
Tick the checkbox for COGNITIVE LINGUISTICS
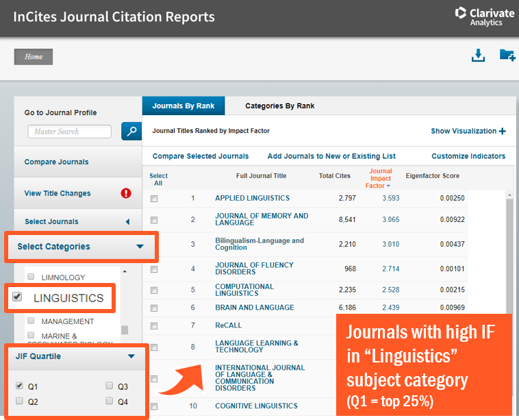coord(154,406)
